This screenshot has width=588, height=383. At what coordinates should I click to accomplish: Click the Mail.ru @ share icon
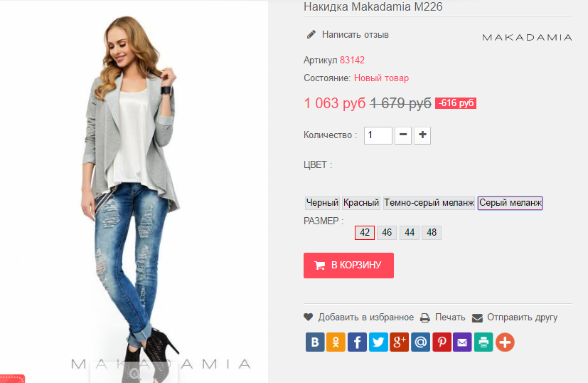click(421, 342)
